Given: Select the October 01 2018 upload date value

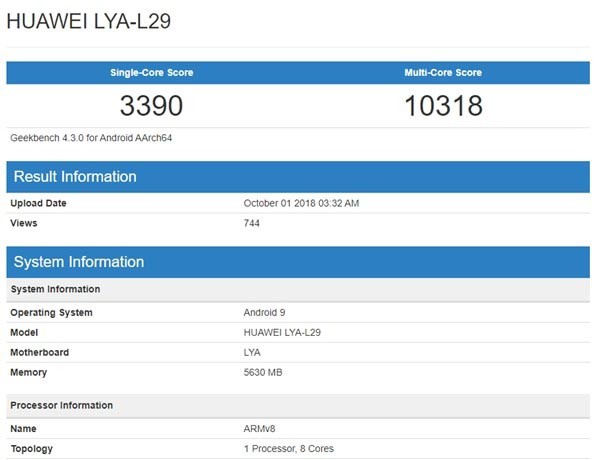Looking at the screenshot, I should click(x=301, y=203).
